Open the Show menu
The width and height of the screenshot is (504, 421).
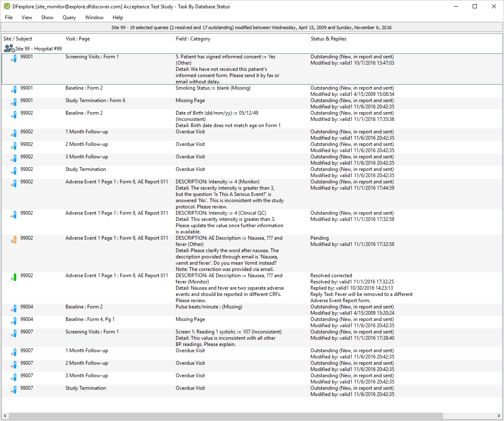click(47, 18)
